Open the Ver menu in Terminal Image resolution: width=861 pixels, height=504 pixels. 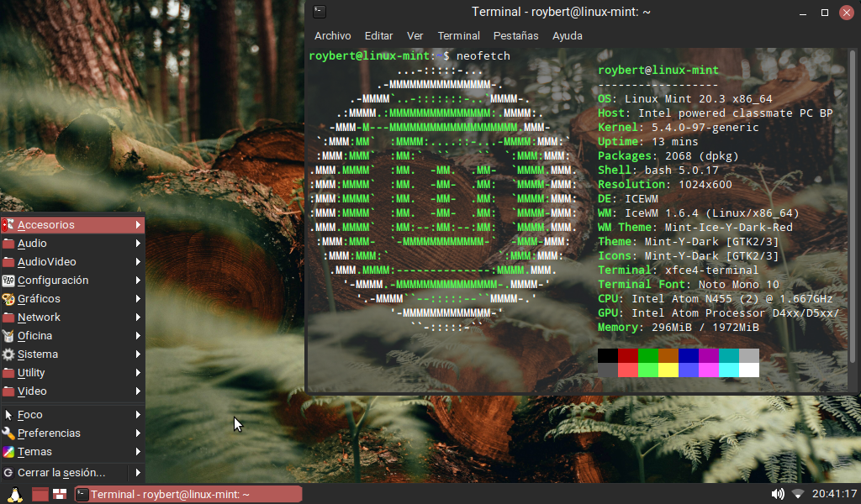(415, 35)
